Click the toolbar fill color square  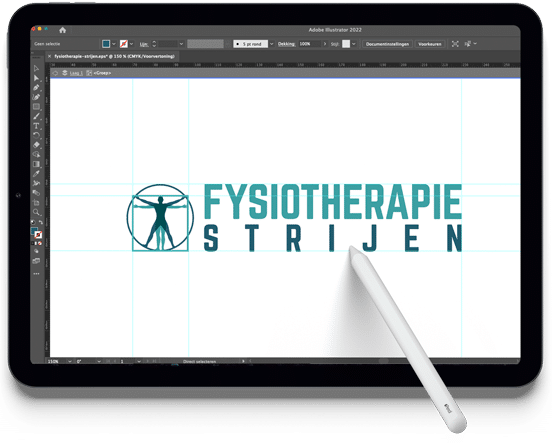[x=34, y=231]
